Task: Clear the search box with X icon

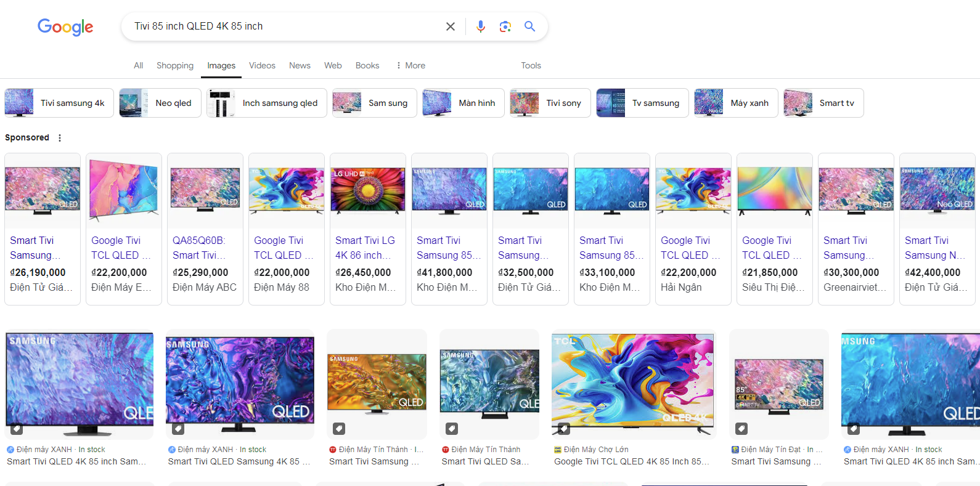Action: (451, 26)
